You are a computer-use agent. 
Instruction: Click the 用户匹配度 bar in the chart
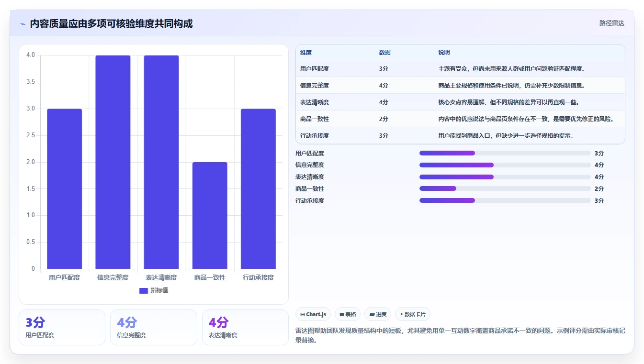pos(64,189)
